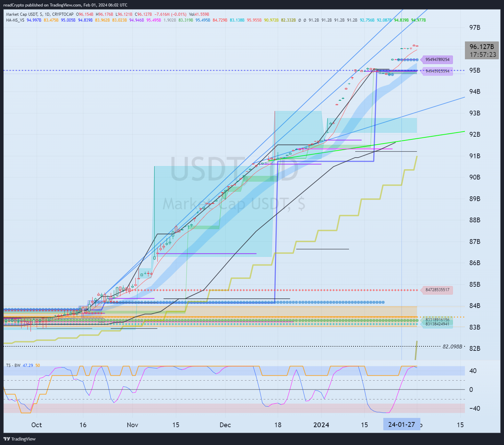Click the low value L96.121B in legend
504x445 pixels.
124,14
